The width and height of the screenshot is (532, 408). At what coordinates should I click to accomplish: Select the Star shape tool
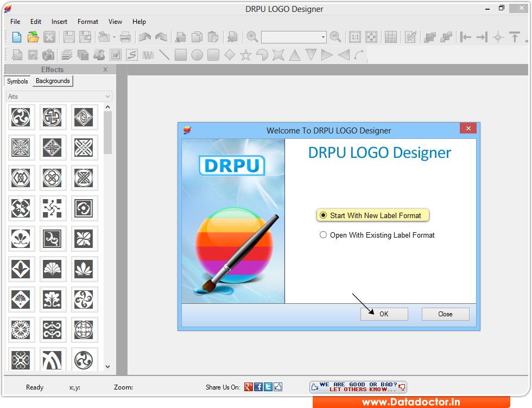pos(245,55)
